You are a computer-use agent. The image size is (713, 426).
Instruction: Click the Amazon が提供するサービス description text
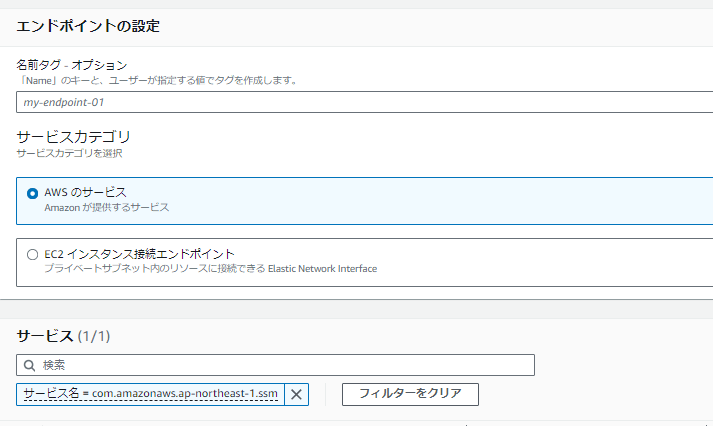(x=107, y=208)
